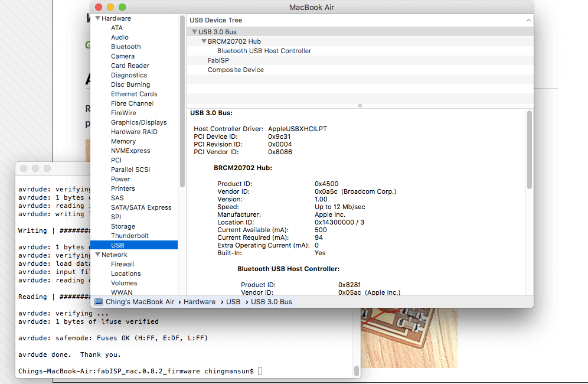Collapse the Hardware category in the sidebar
Viewport: 588px width, 384px height.
tap(97, 18)
